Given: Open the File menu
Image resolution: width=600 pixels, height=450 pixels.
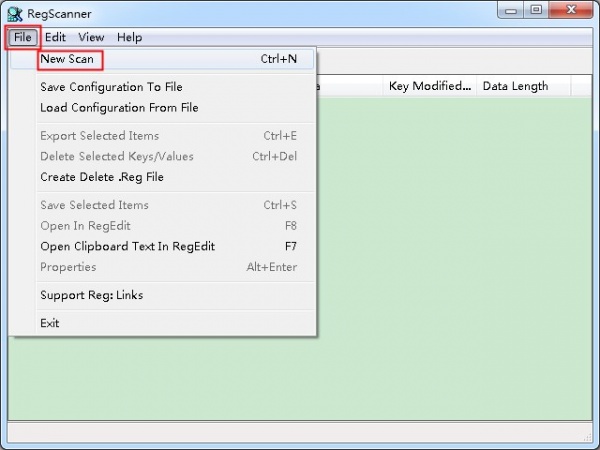Looking at the screenshot, I should [x=23, y=37].
